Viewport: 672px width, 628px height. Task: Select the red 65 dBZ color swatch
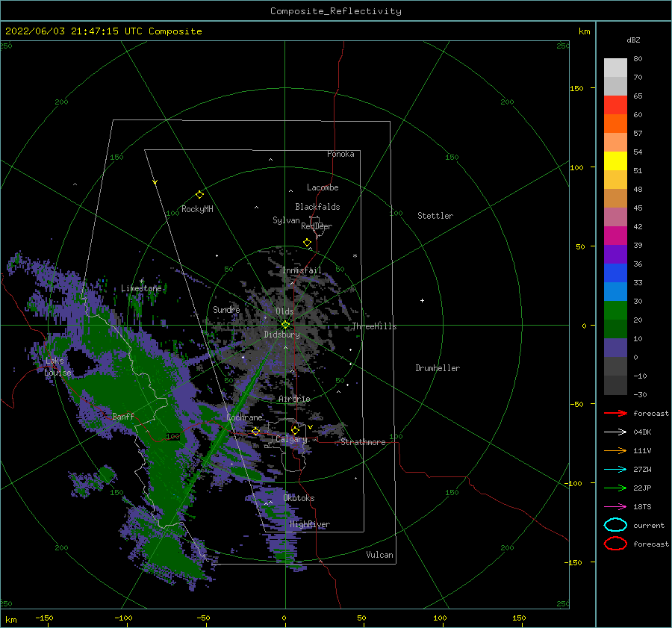[x=615, y=105]
